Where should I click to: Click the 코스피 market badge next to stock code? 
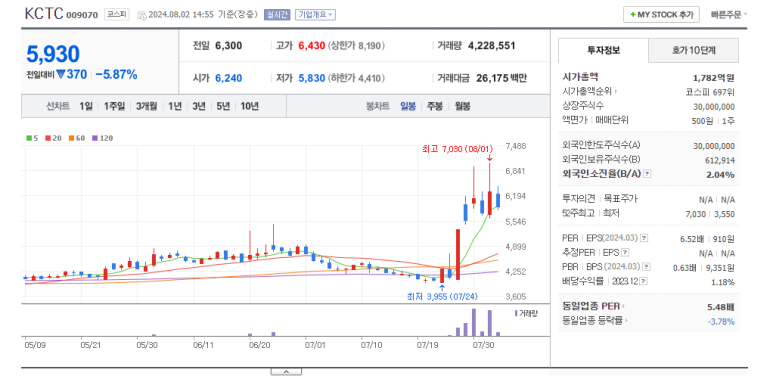[117, 15]
